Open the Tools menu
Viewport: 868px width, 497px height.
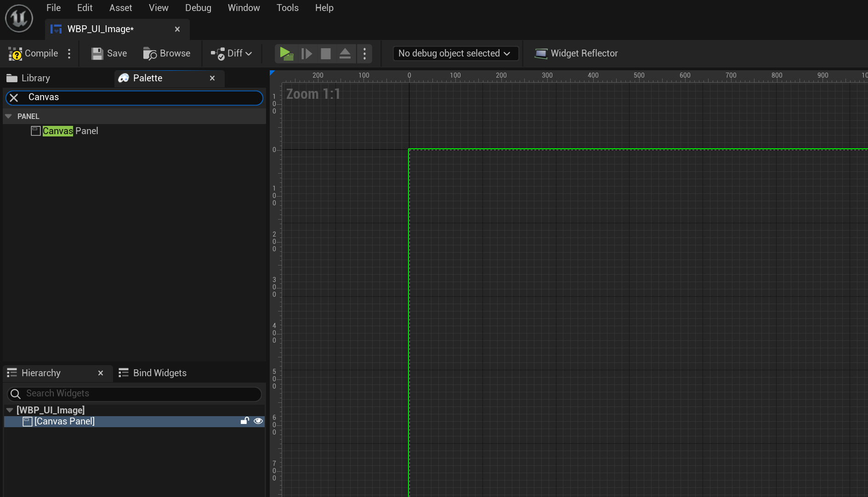pyautogui.click(x=287, y=8)
